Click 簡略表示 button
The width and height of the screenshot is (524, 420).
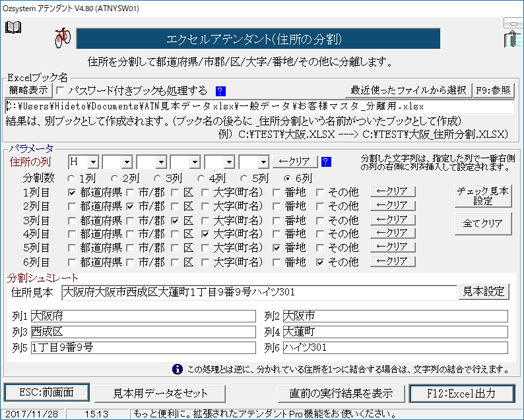point(28,90)
